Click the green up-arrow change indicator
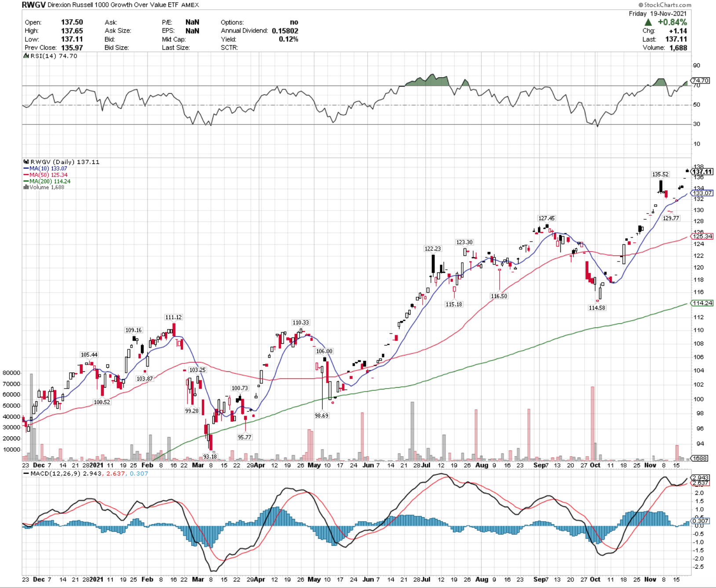 point(648,22)
